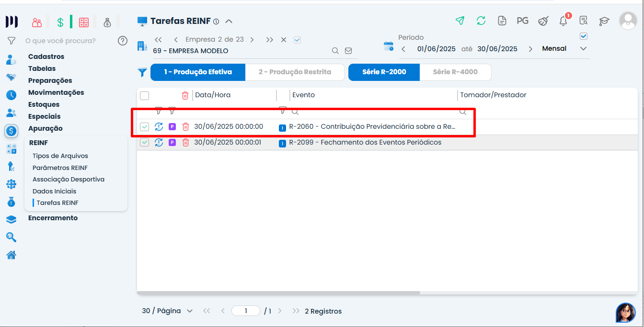The width and height of the screenshot is (644, 327).
Task: Click the sync icon on R-2060 row
Action: click(159, 127)
